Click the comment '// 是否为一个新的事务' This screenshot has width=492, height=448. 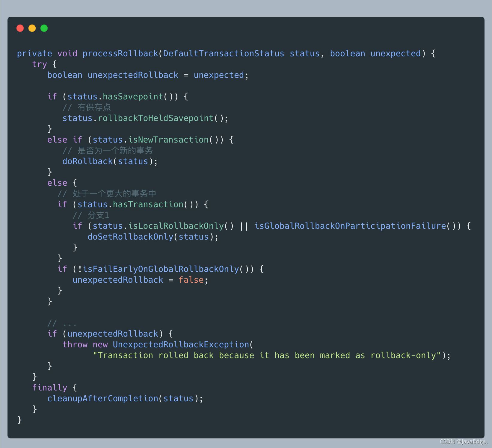click(x=108, y=151)
